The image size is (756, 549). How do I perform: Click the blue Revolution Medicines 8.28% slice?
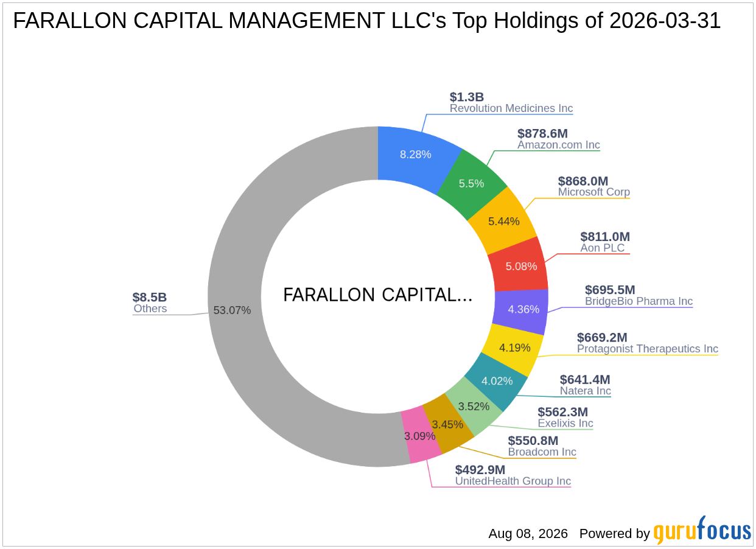click(x=416, y=154)
